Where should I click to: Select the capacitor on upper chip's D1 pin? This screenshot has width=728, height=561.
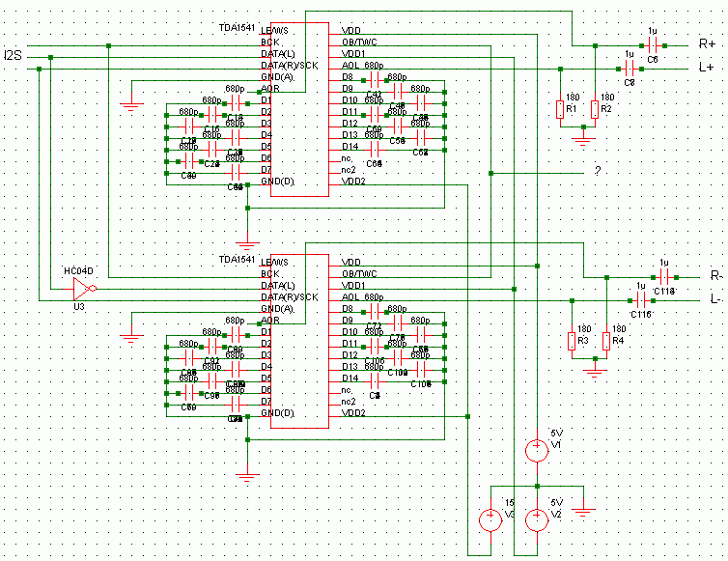(x=236, y=103)
